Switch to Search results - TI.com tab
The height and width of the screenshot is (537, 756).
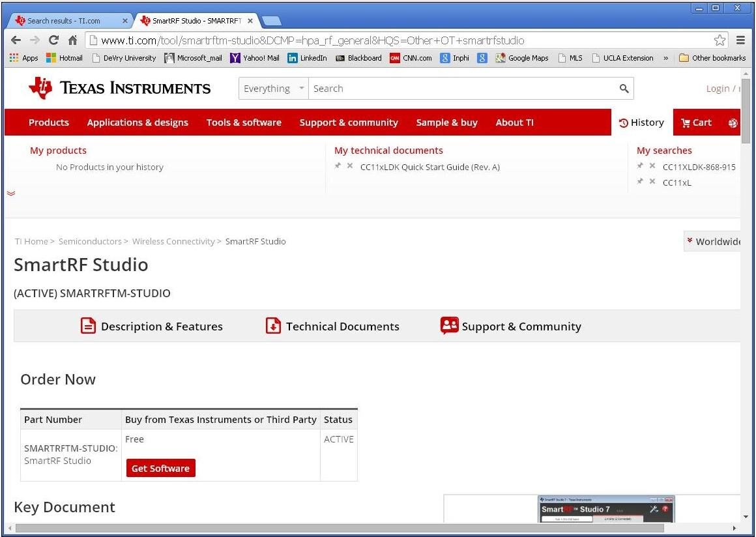point(63,21)
